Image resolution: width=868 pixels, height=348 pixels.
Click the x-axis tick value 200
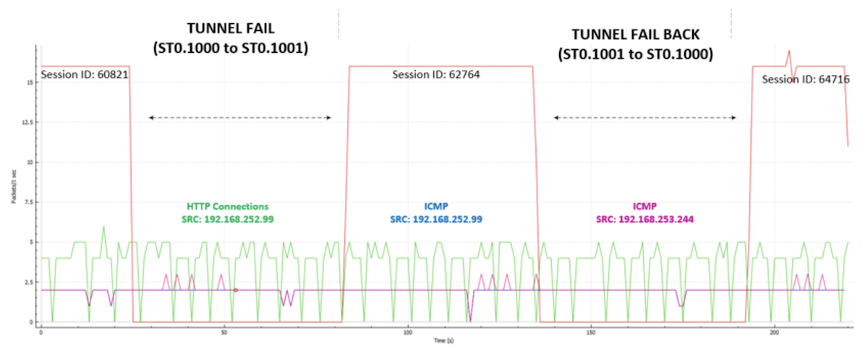774,332
